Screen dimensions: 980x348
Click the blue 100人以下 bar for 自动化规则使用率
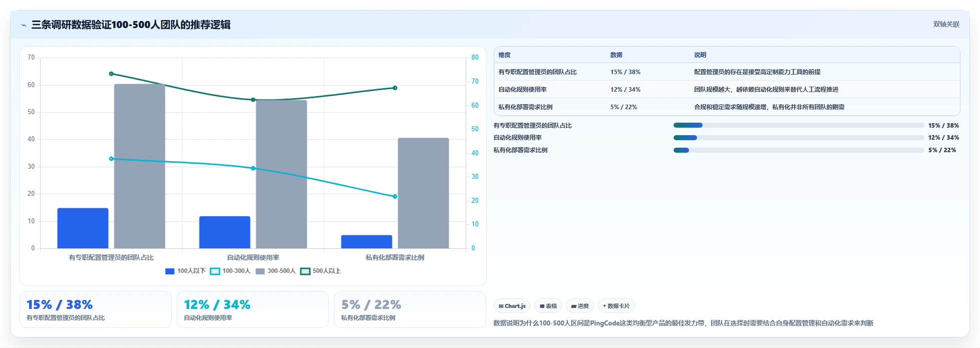coord(224,232)
